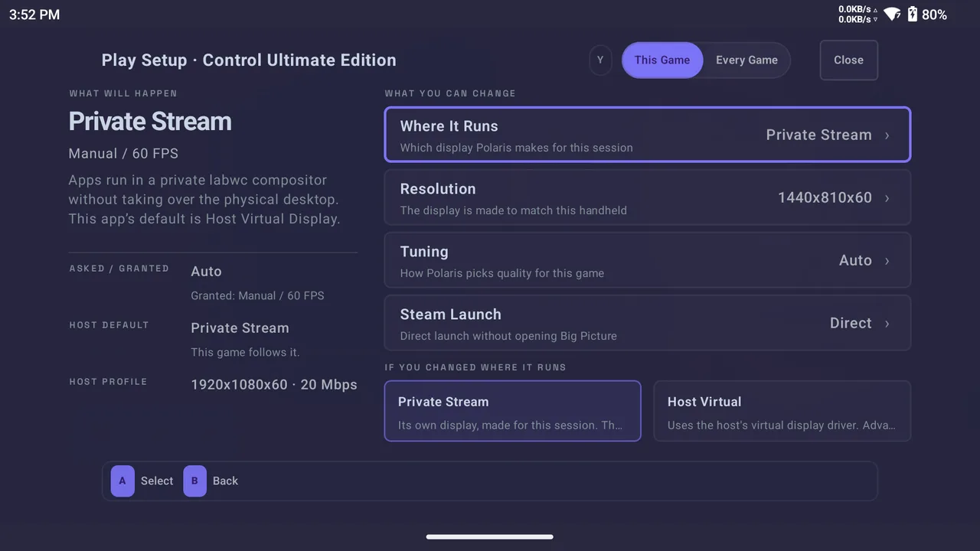Tap the Android navigation home pill
Viewport: 980px width, 551px height.
tap(490, 536)
